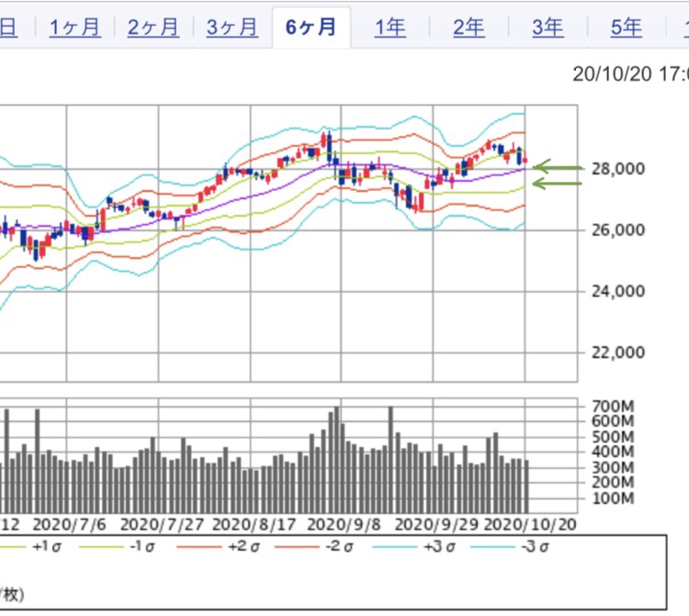The width and height of the screenshot is (689, 616).
Task: Switch to the 2ヶ月 chart period tab
Action: (x=153, y=28)
